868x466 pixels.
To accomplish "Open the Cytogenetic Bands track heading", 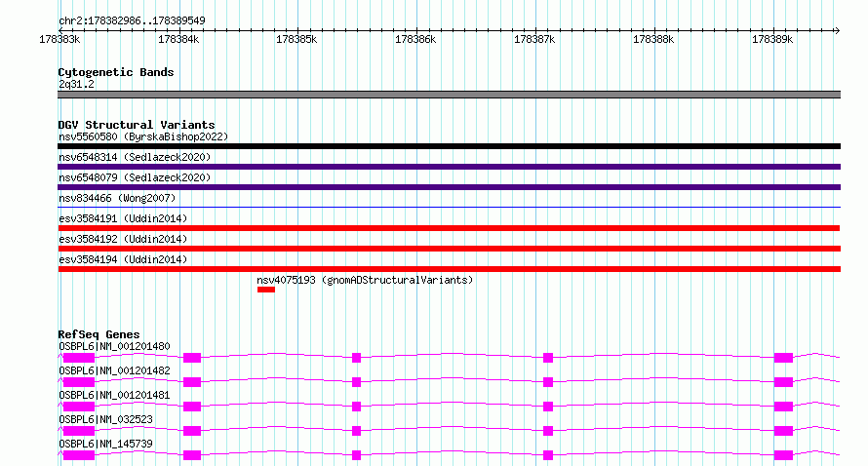I will [x=116, y=72].
